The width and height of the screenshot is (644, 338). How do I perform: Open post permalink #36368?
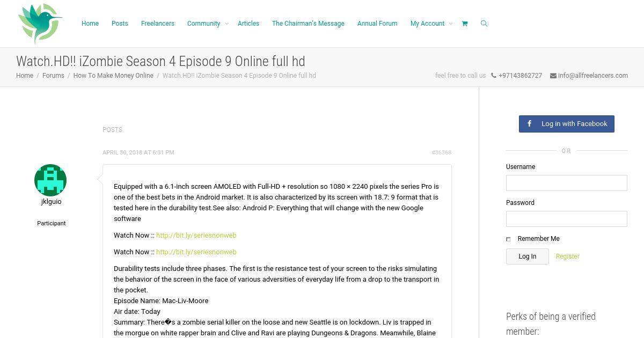(x=442, y=153)
